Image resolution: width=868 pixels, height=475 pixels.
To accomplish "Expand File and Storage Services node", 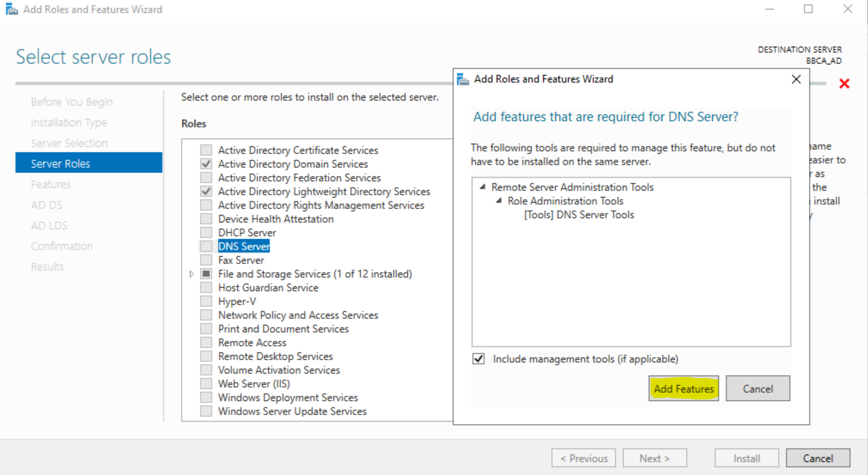I will tap(192, 274).
